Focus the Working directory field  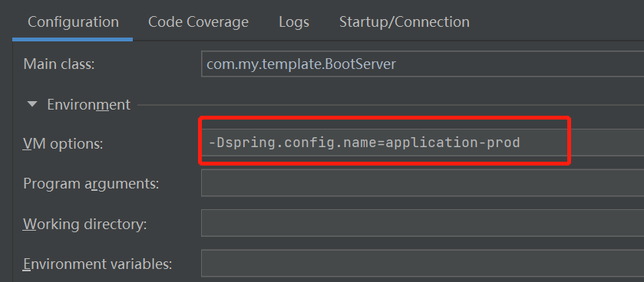pos(423,223)
